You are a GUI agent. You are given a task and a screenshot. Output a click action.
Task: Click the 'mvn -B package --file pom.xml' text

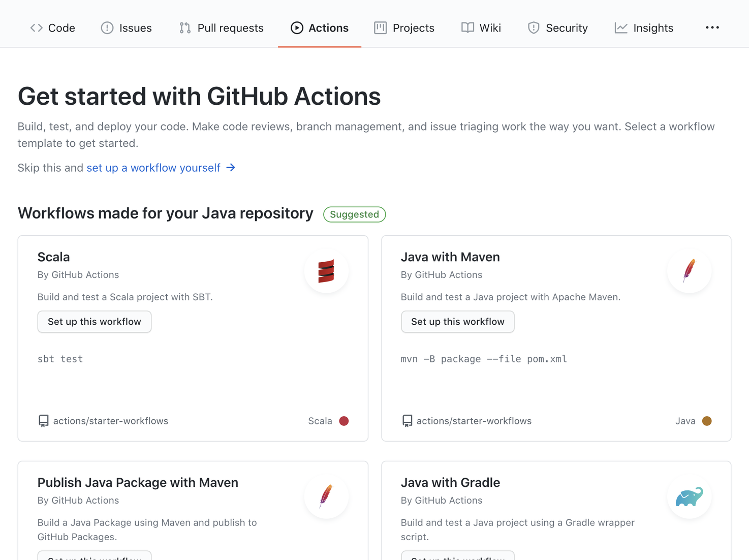484,359
